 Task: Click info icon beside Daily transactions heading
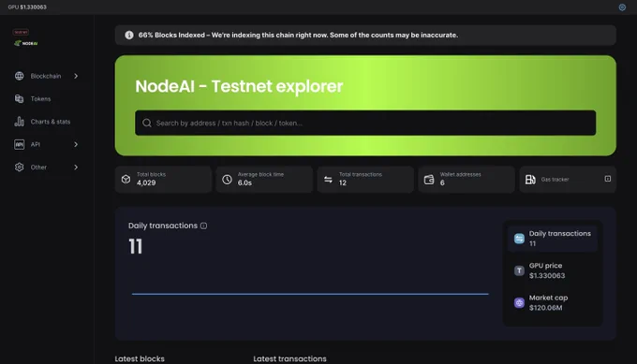pyautogui.click(x=203, y=226)
